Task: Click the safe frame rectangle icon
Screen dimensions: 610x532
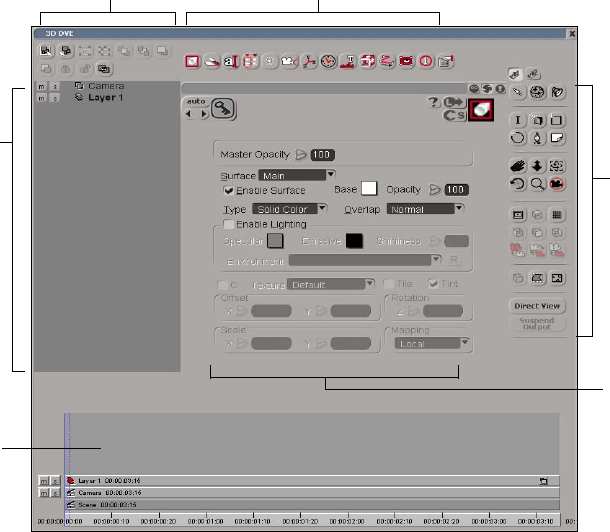Action: (518, 215)
